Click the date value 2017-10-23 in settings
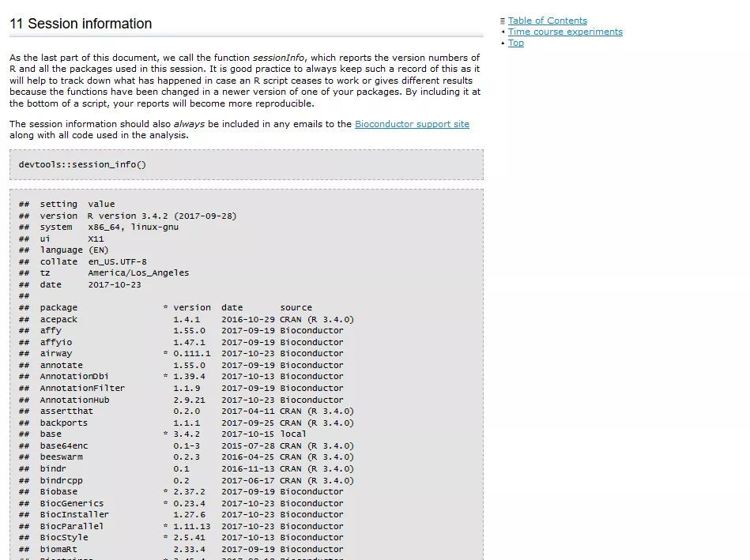Image resolution: width=750 pixels, height=560 pixels. [115, 284]
